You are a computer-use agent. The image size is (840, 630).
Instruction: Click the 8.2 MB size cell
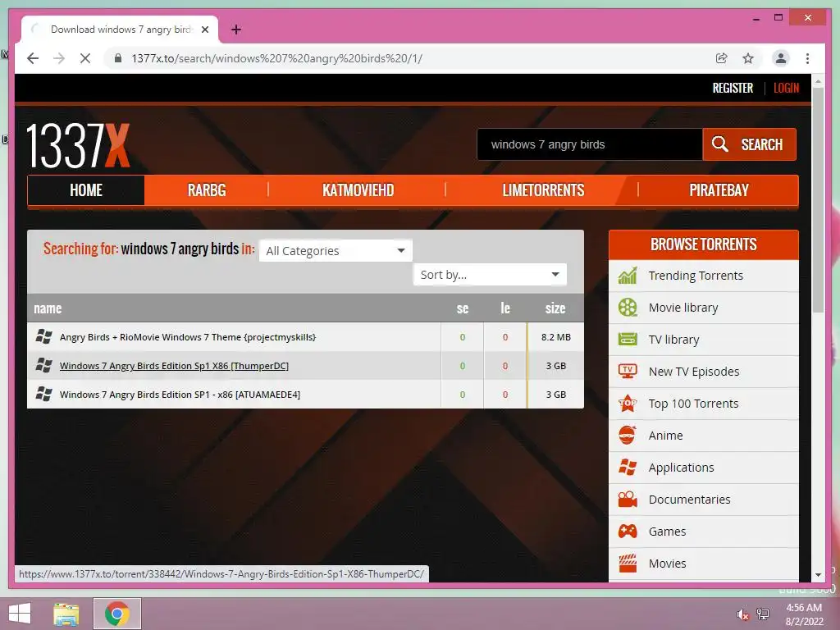(555, 337)
